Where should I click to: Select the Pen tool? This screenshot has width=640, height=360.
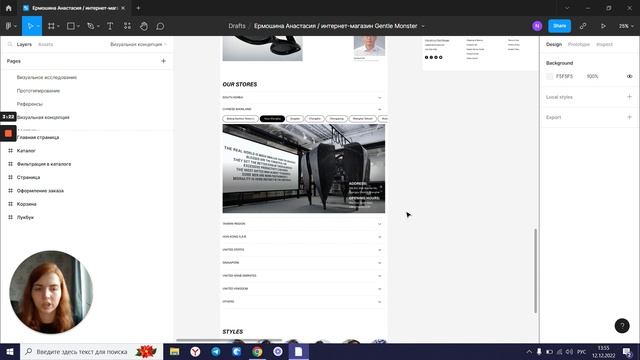(x=91, y=26)
